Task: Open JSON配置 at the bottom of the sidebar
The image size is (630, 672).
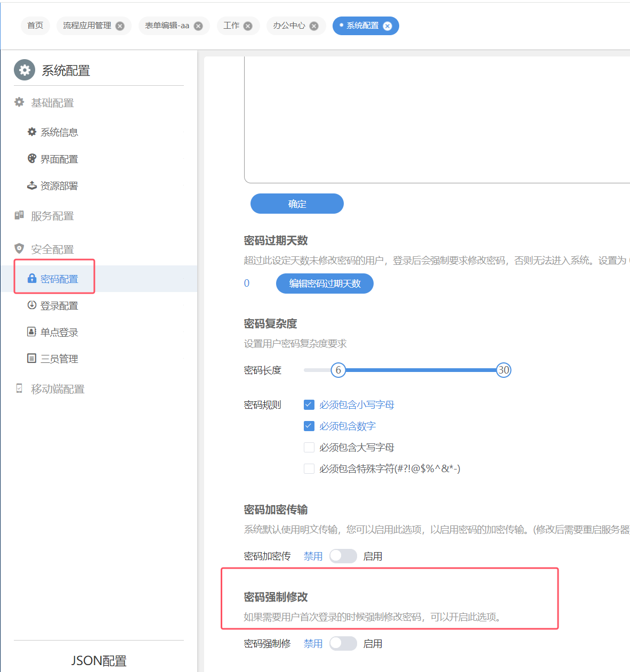Action: pos(99,660)
